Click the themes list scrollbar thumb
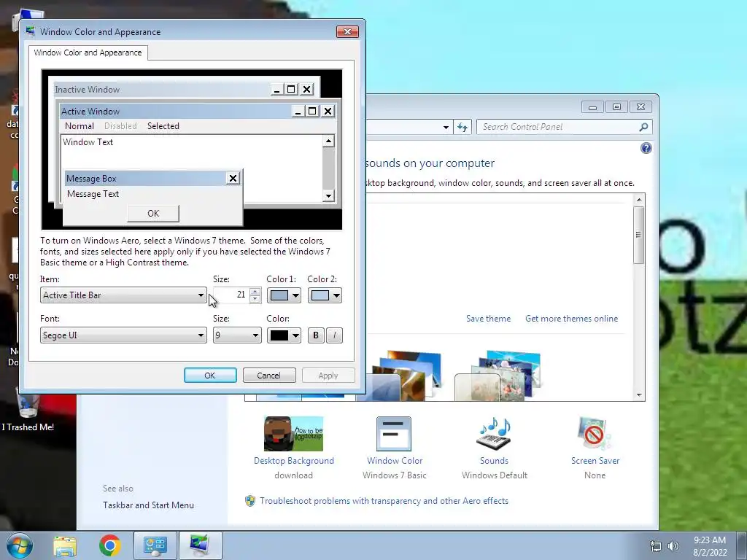The image size is (747, 560). 639,236
